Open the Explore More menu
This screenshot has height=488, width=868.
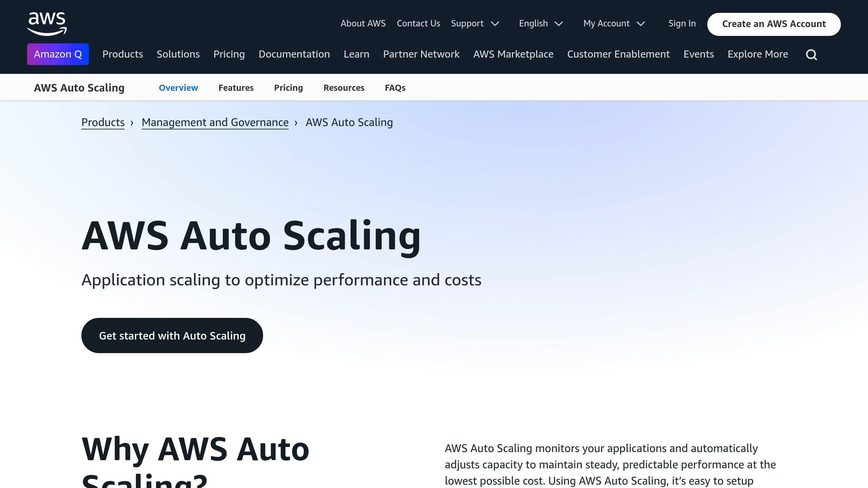coord(758,54)
